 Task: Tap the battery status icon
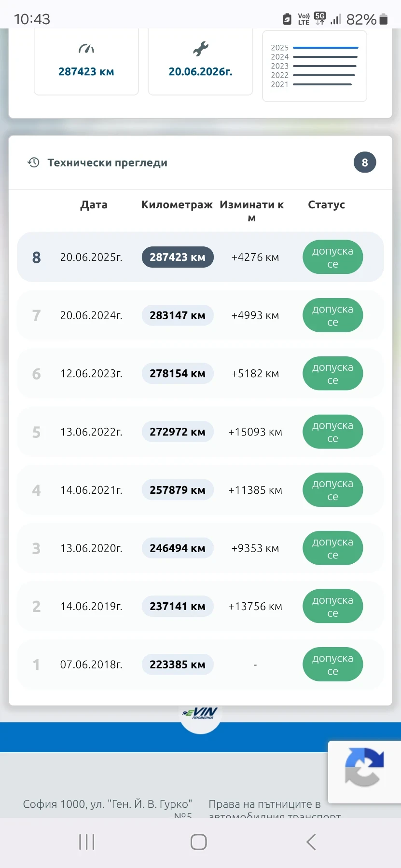[x=384, y=19]
